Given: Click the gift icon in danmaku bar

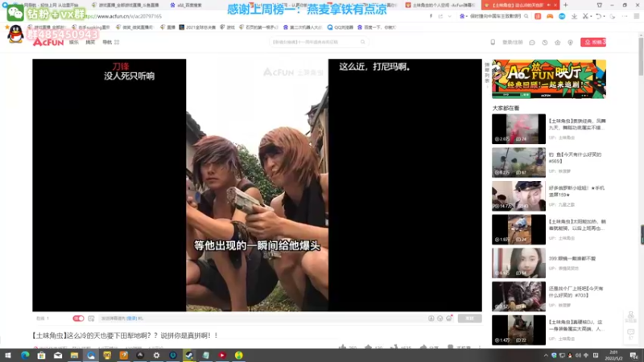Looking at the screenshot, I should pyautogui.click(x=449, y=318).
